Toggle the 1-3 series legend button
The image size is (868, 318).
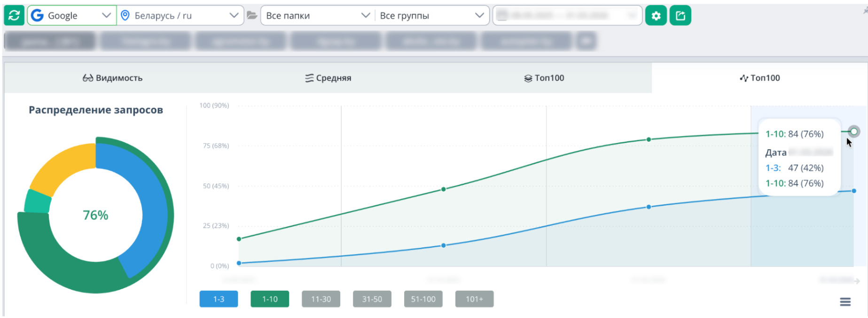[x=219, y=299]
